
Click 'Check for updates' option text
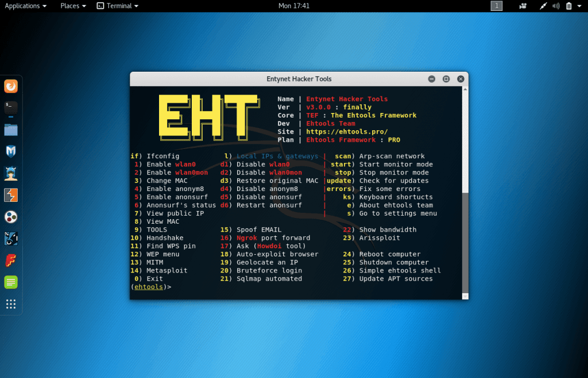[394, 181]
